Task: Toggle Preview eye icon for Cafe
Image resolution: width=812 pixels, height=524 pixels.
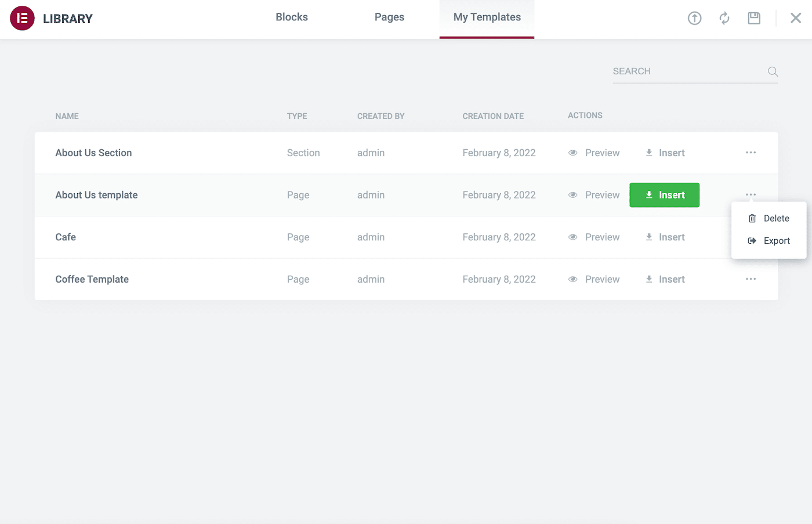Action: pyautogui.click(x=572, y=237)
